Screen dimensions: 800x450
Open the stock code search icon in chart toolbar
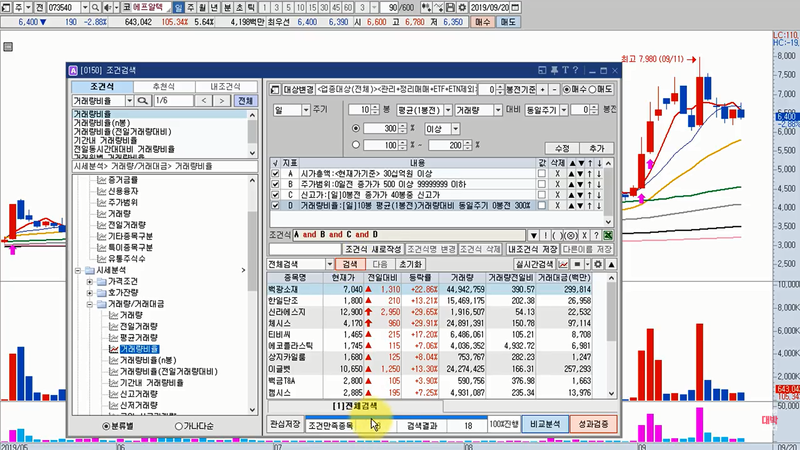[x=95, y=8]
